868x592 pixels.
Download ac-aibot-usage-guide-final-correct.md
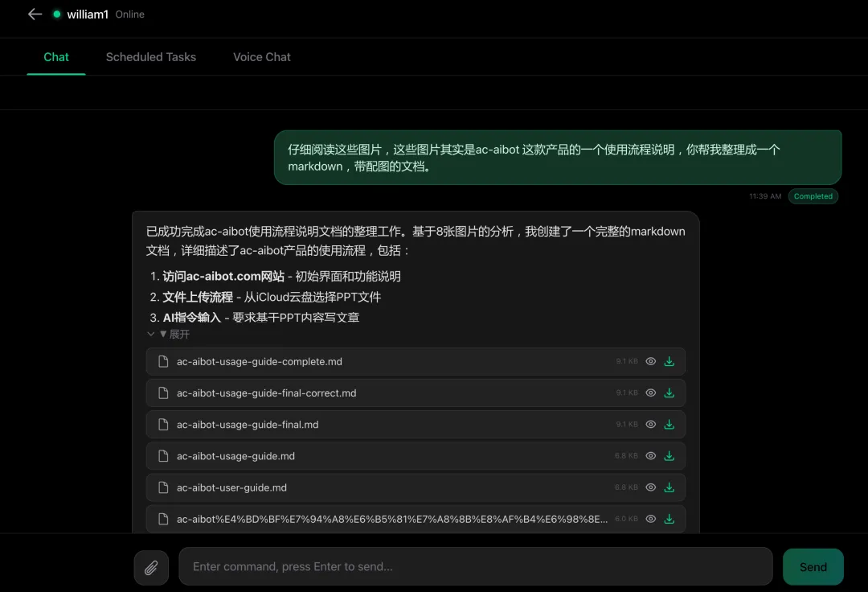[x=669, y=393]
